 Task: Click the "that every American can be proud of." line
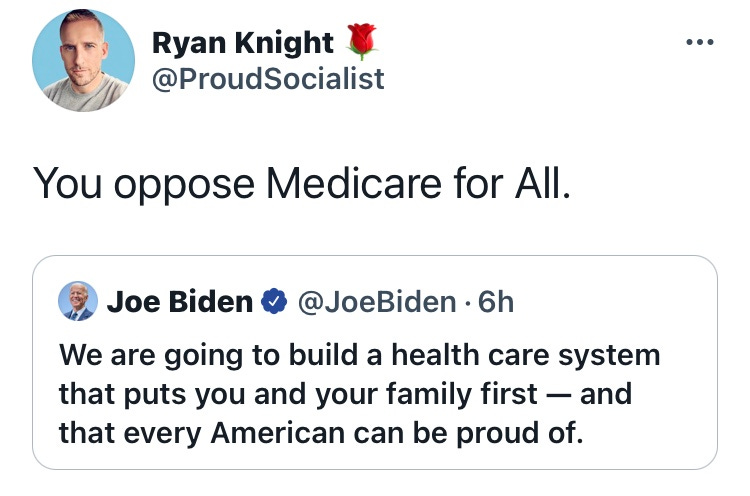pyautogui.click(x=321, y=434)
